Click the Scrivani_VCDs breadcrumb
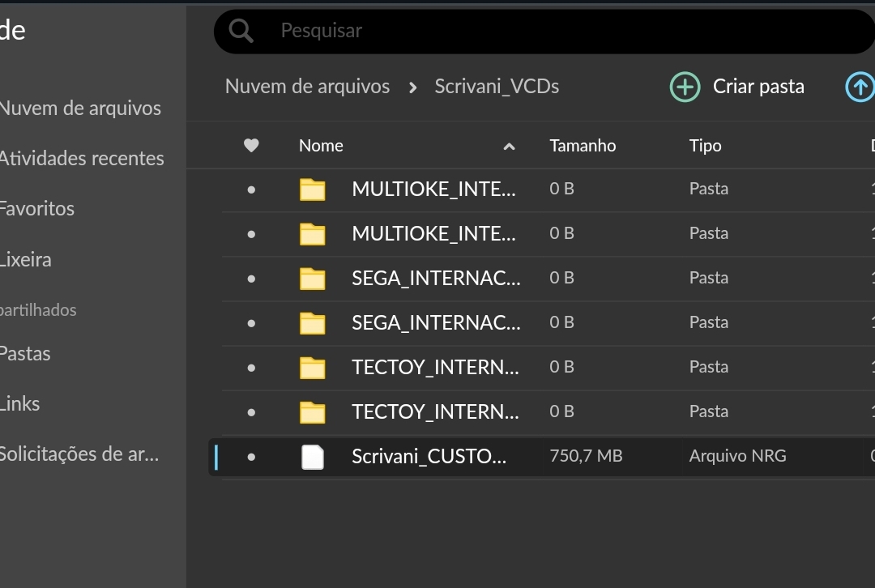Viewport: 875px width, 588px height. [497, 87]
